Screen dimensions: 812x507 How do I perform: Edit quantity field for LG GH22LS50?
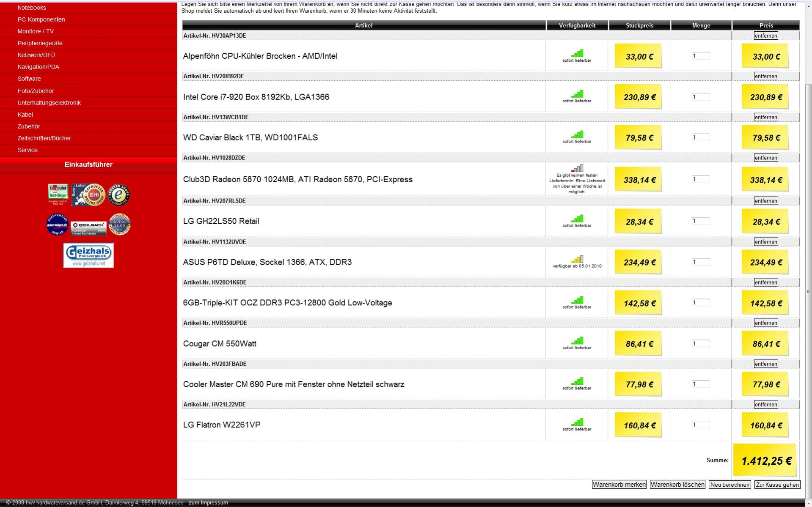coord(701,221)
